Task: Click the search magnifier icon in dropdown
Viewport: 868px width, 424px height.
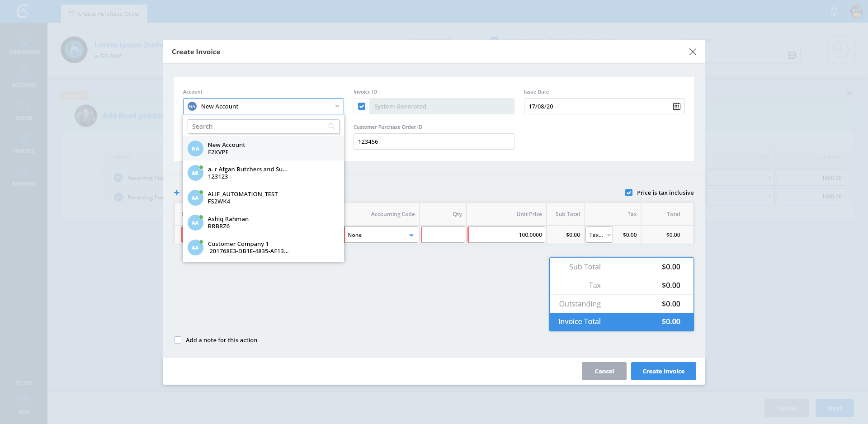Action: pos(331,127)
